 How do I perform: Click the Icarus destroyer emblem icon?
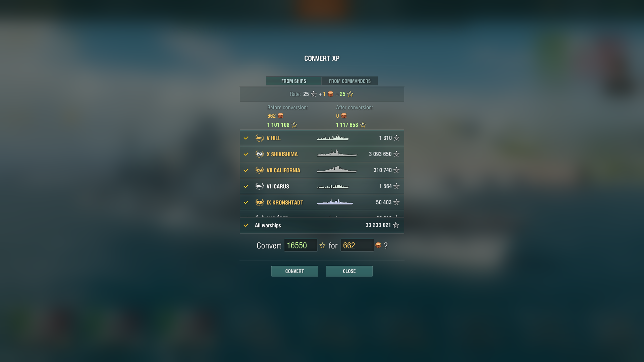tap(260, 186)
